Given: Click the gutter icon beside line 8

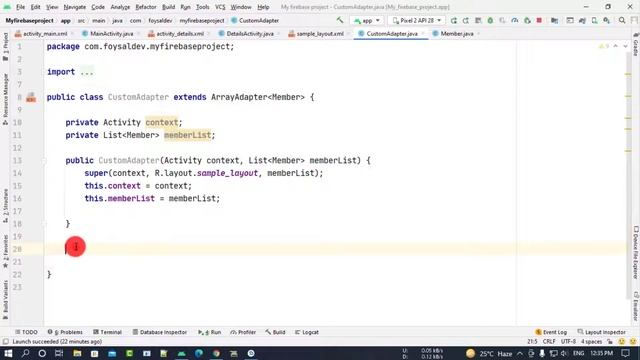Looking at the screenshot, I should pyautogui.click(x=31, y=97).
